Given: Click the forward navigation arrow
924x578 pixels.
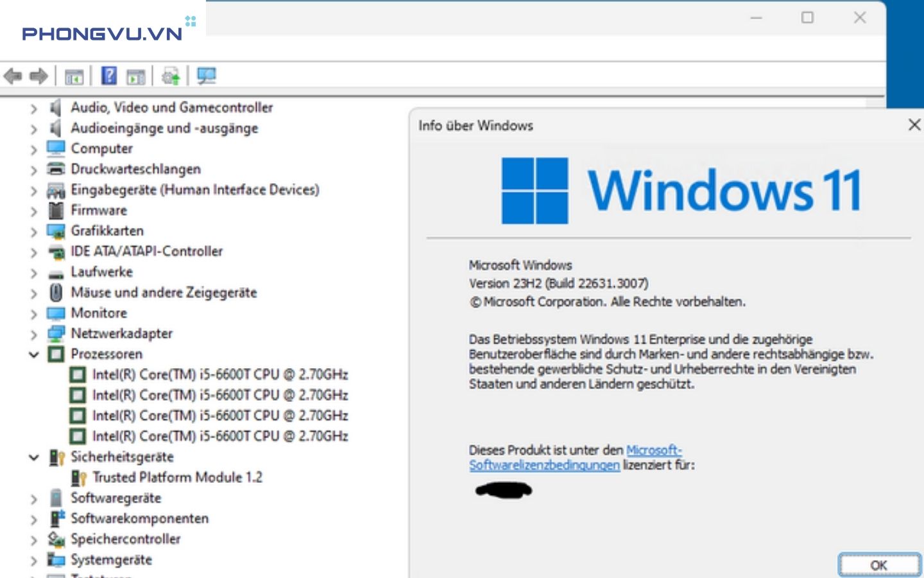Looking at the screenshot, I should [38, 76].
